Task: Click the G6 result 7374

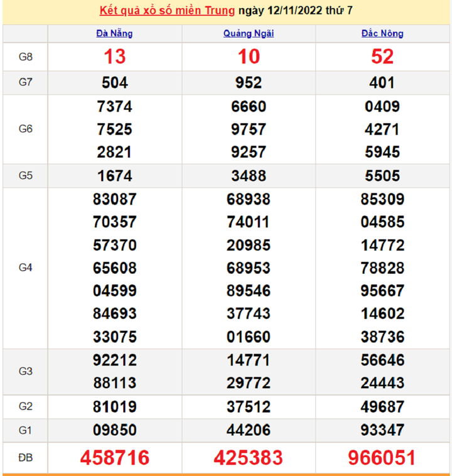Action: 114,107
